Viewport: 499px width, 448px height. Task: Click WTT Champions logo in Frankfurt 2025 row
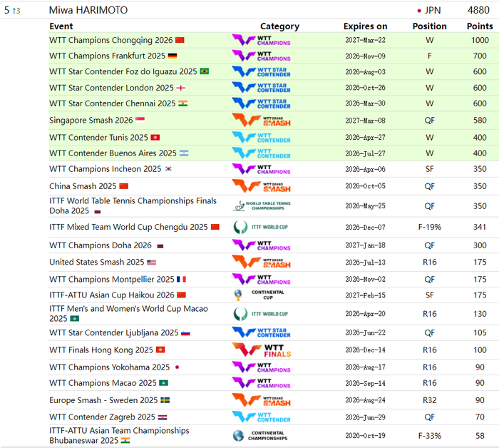coord(261,56)
